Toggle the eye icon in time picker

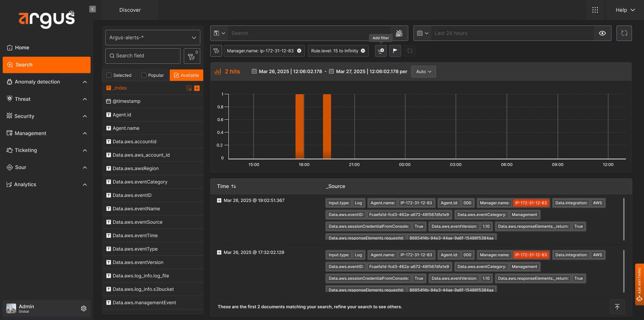[602, 33]
